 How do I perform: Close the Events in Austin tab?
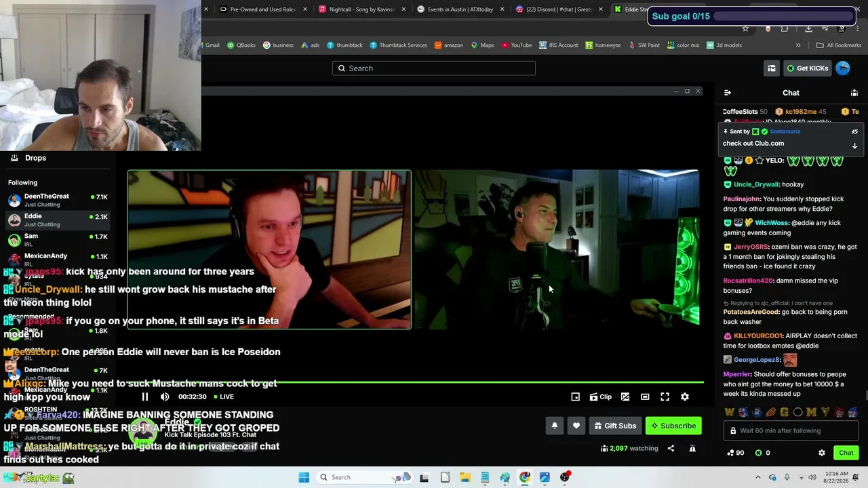[502, 9]
